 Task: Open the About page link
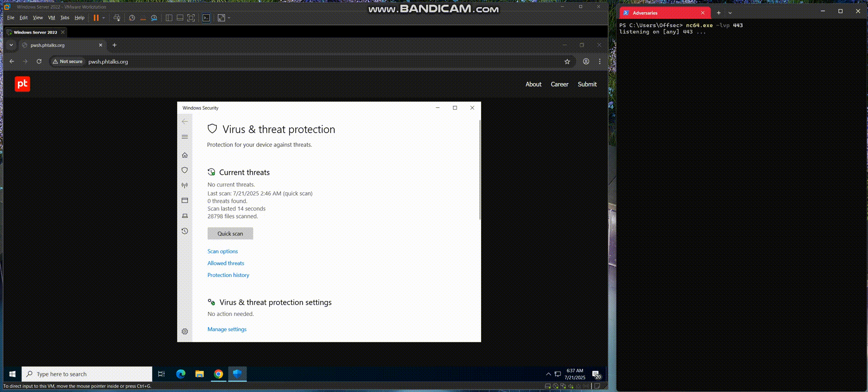pos(533,84)
